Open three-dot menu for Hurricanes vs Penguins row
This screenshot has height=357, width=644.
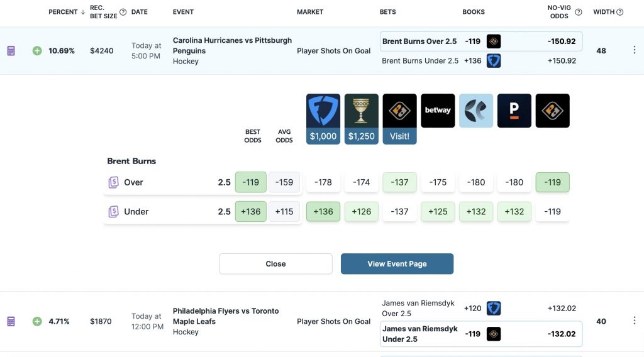click(634, 50)
